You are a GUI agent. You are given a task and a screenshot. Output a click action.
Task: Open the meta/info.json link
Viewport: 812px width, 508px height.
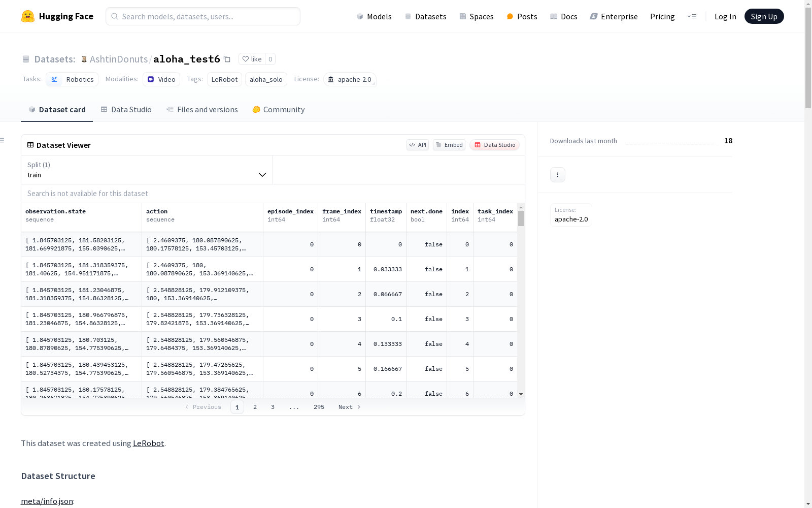(x=47, y=501)
